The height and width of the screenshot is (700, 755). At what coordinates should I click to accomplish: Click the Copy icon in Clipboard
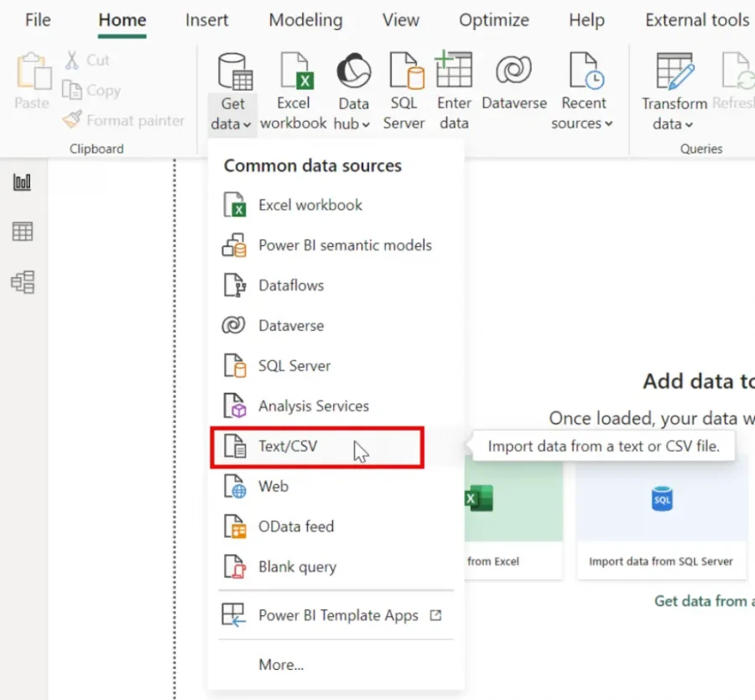72,90
